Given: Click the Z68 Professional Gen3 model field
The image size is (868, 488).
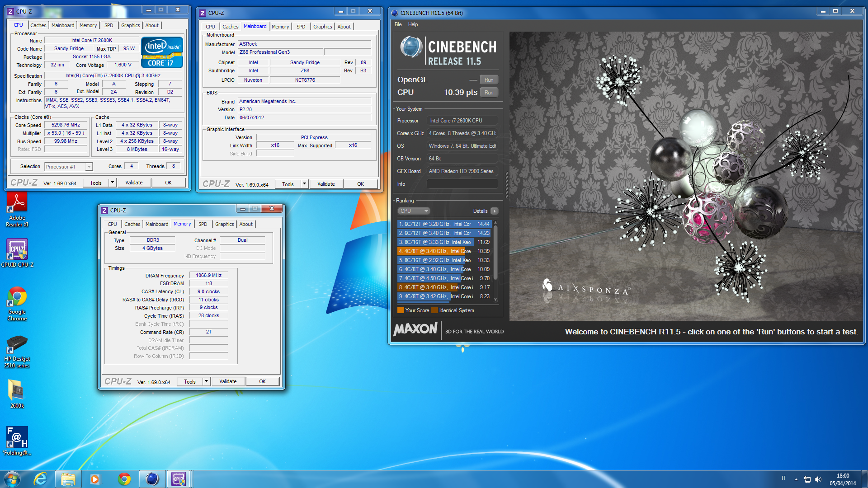Looking at the screenshot, I should 280,52.
